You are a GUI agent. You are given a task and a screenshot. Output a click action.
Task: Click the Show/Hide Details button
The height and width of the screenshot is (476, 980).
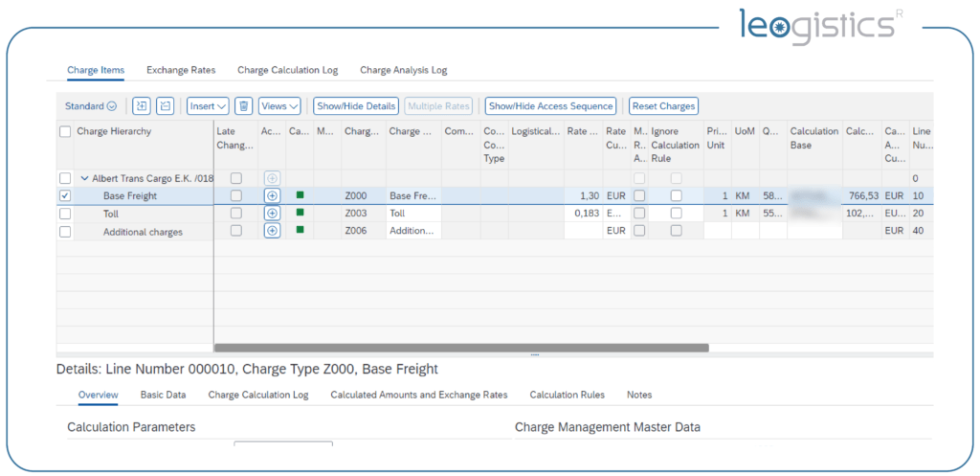(356, 106)
